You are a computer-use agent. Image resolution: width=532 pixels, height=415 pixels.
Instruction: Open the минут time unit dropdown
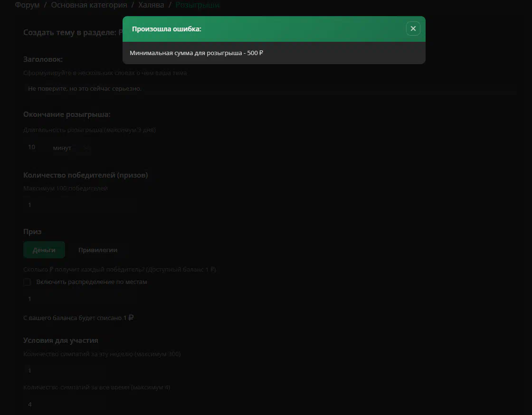pyautogui.click(x=71, y=148)
